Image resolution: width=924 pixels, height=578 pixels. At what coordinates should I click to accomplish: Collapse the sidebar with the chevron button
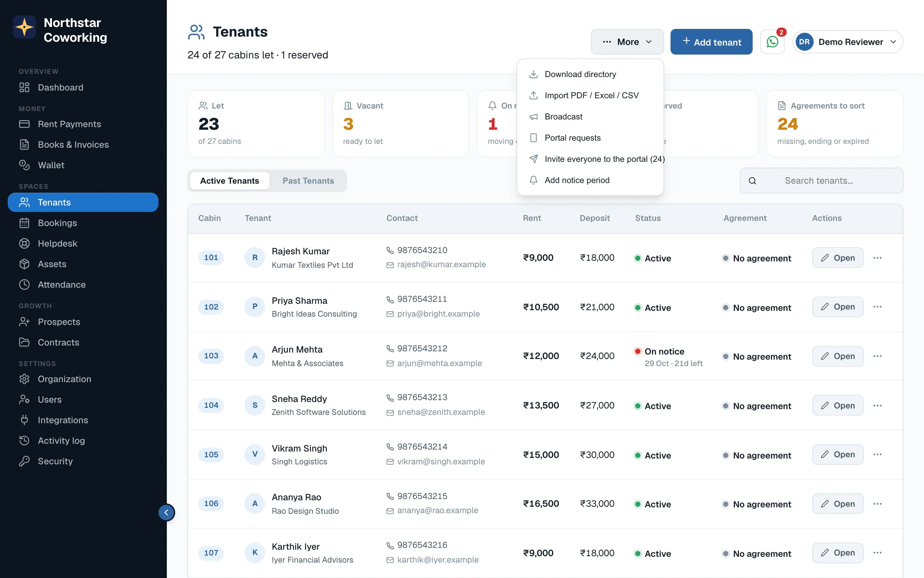[x=167, y=512]
